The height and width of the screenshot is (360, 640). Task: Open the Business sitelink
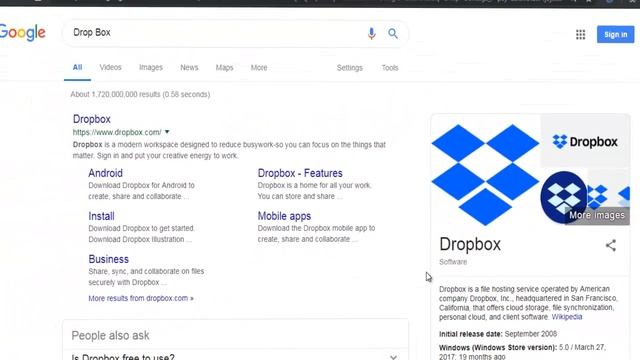pos(109,259)
